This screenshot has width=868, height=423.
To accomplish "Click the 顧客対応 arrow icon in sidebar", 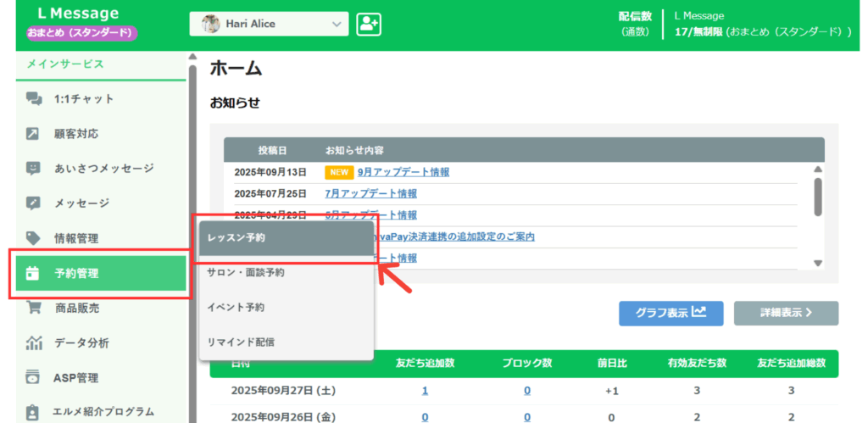I will pyautogui.click(x=33, y=134).
